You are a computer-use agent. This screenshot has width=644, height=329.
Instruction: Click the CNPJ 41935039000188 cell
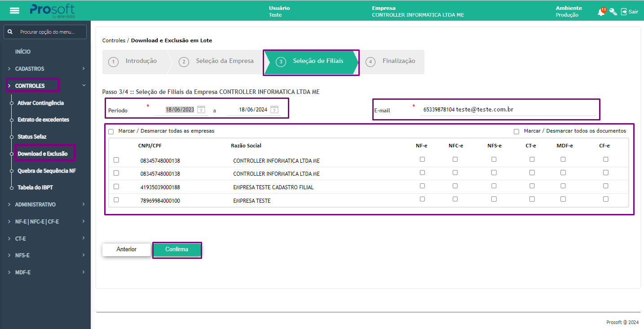(x=160, y=187)
